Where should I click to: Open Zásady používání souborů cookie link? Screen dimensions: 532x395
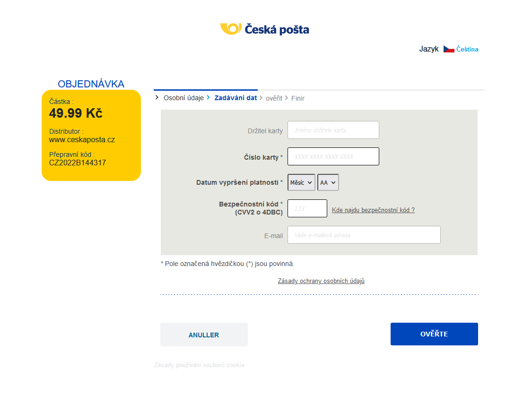(x=199, y=365)
